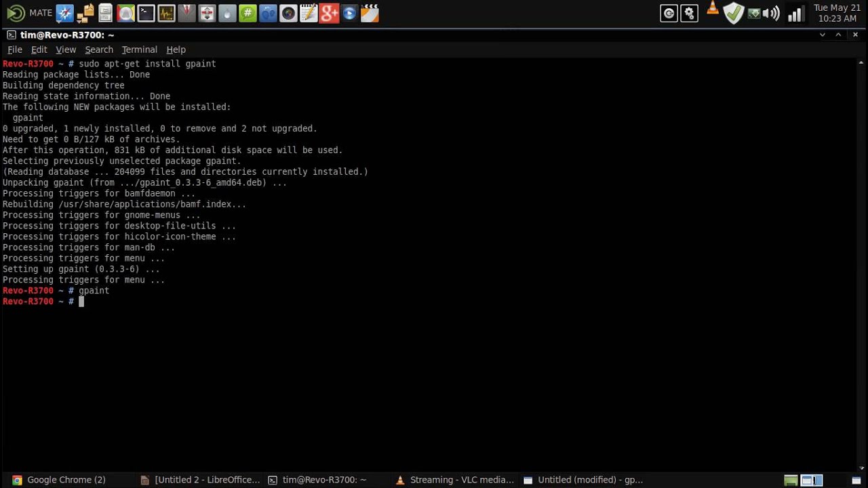Click the speaker volume icon
Viewport: 868px width, 488px height.
771,14
